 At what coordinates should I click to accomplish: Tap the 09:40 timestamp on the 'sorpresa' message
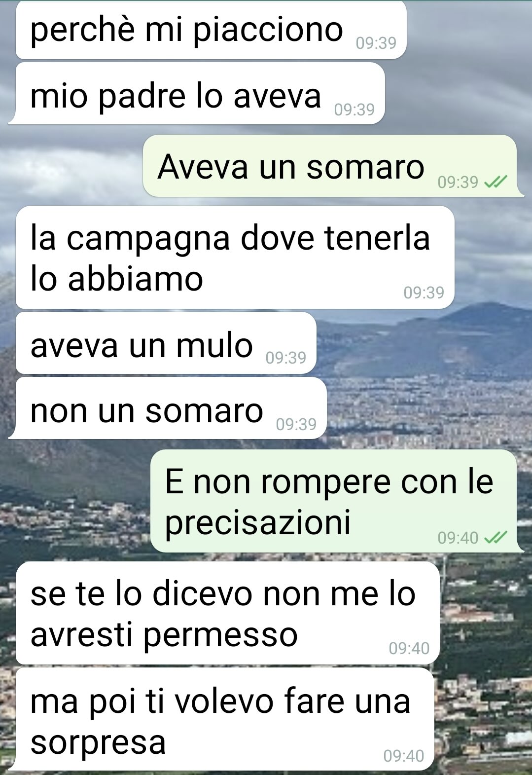pyautogui.click(x=404, y=756)
